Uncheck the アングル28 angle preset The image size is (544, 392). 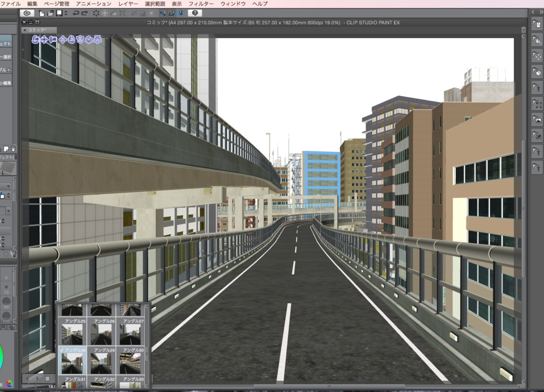(x=62, y=350)
